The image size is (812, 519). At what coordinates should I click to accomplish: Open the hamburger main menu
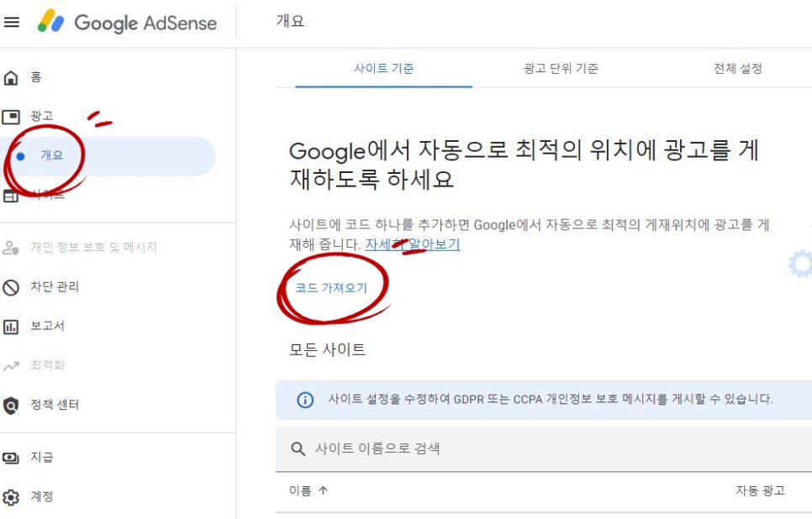pyautogui.click(x=12, y=22)
